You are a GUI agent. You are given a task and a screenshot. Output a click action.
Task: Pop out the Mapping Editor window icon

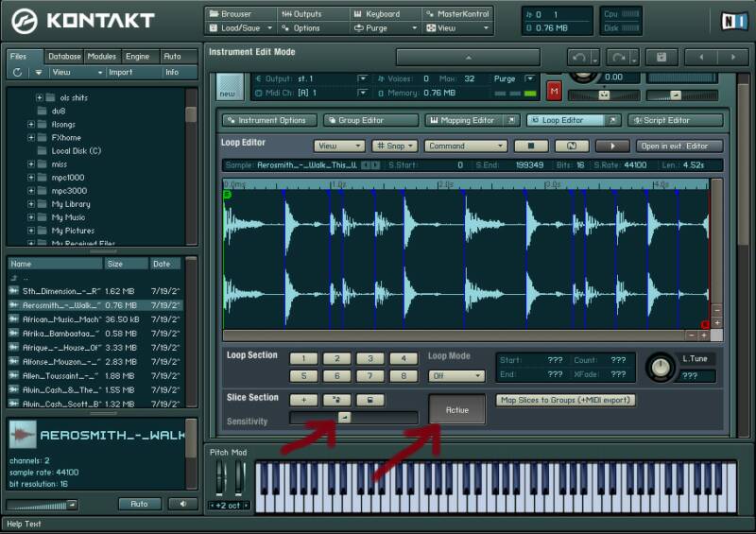511,120
